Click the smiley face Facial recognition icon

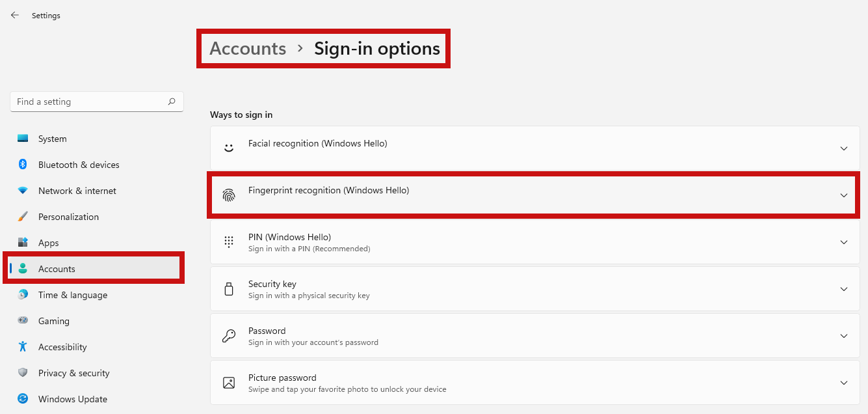229,148
